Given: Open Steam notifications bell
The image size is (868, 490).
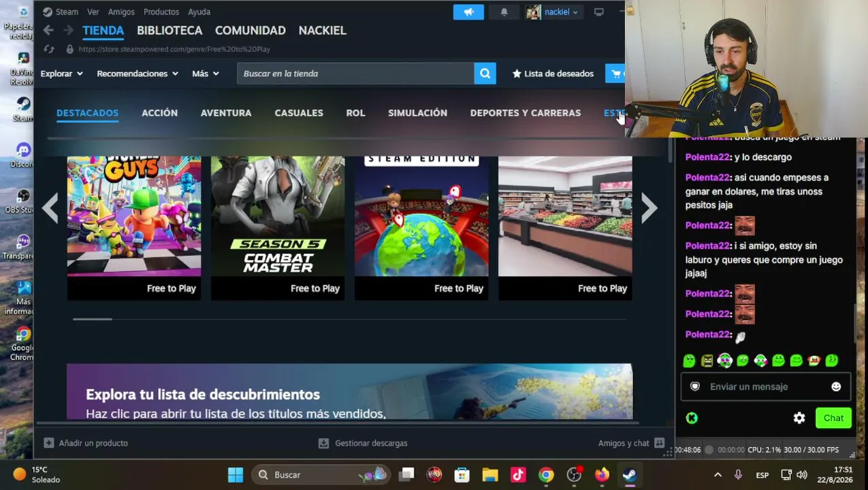Looking at the screenshot, I should click(x=504, y=12).
